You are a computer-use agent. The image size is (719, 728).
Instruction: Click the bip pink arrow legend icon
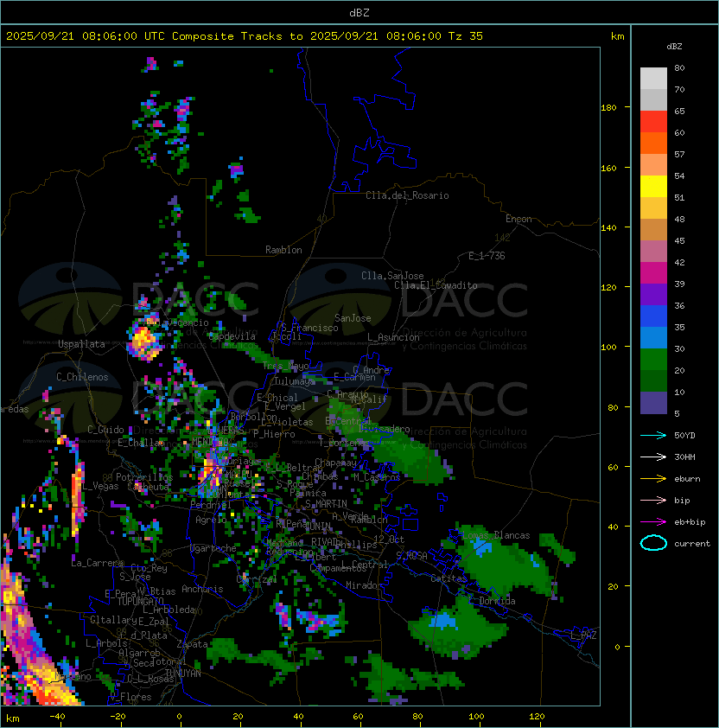[x=653, y=501]
